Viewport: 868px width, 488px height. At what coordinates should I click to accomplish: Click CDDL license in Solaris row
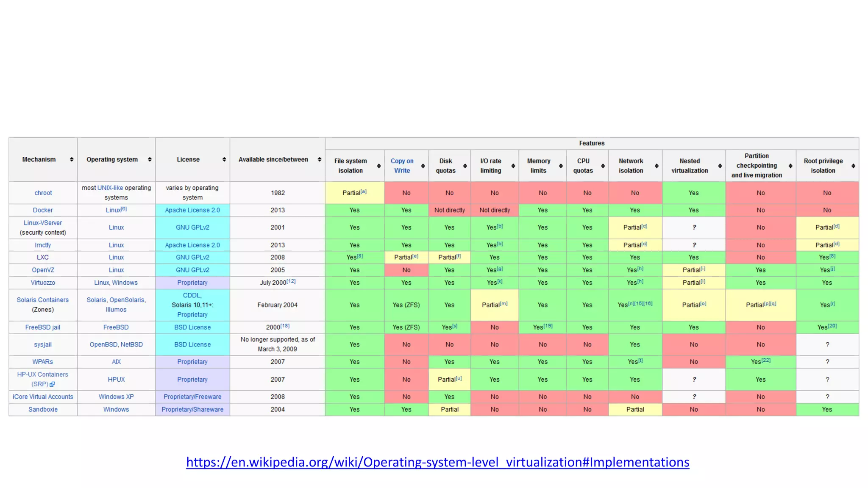(192, 296)
